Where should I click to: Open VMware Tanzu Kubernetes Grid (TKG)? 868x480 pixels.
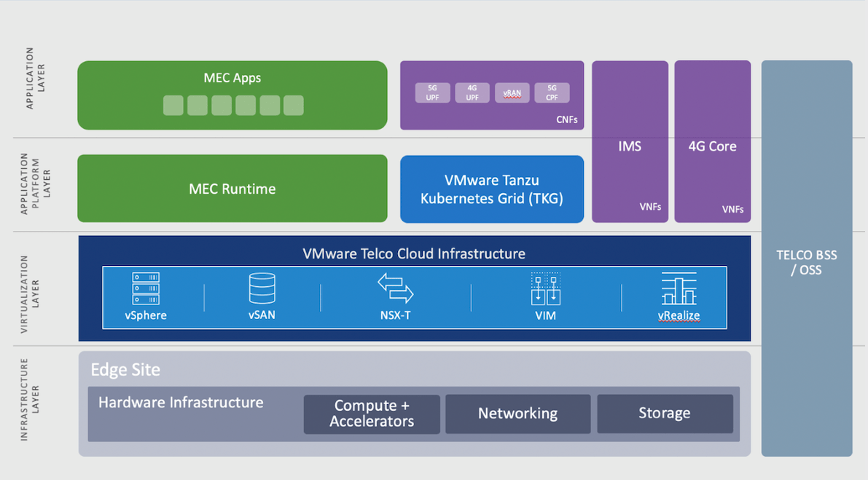[491, 188]
